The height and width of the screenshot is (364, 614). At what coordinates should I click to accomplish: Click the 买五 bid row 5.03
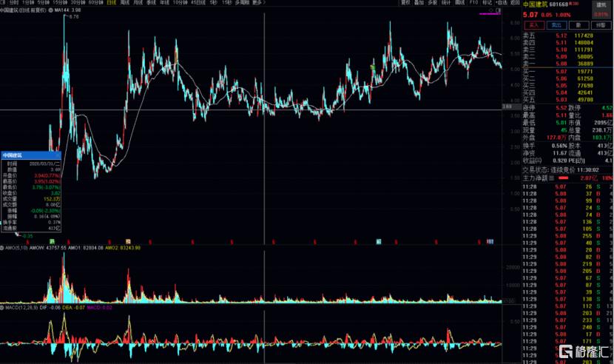pyautogui.click(x=567, y=100)
